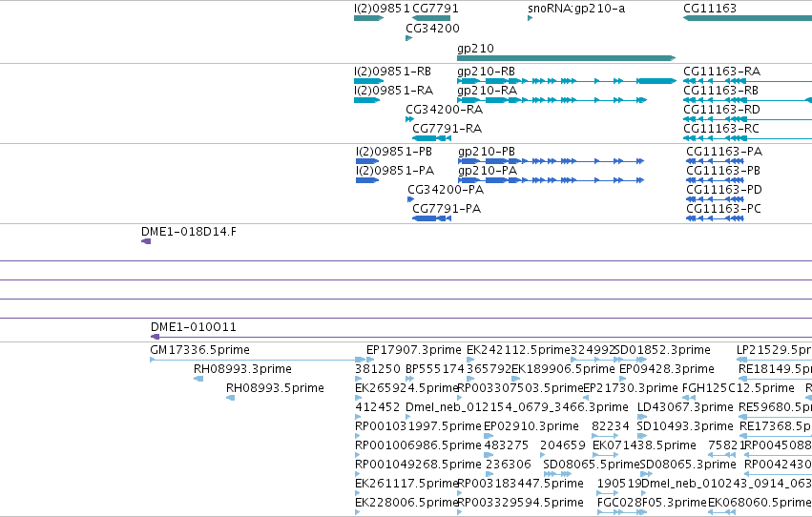
Task: Click the CG11163-PD protein label
Action: [724, 190]
